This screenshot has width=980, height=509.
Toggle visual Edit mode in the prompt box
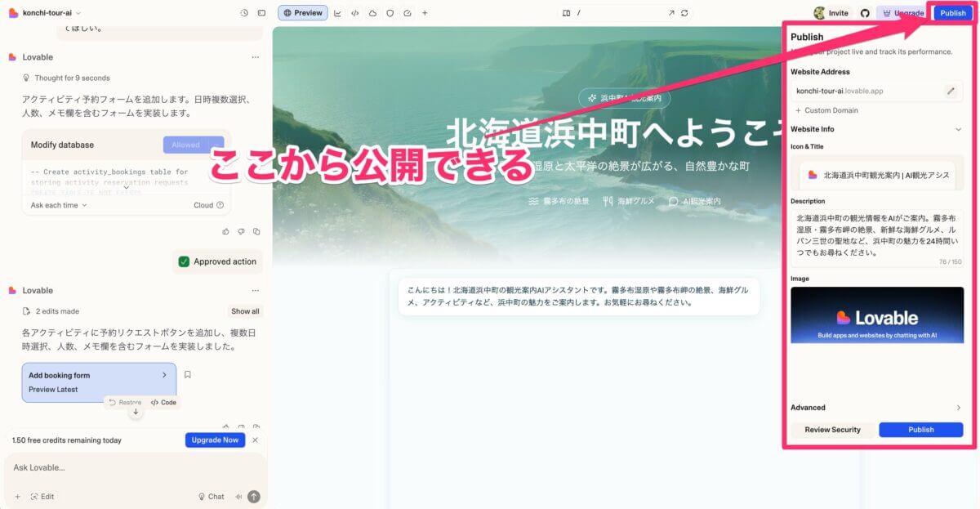42,496
